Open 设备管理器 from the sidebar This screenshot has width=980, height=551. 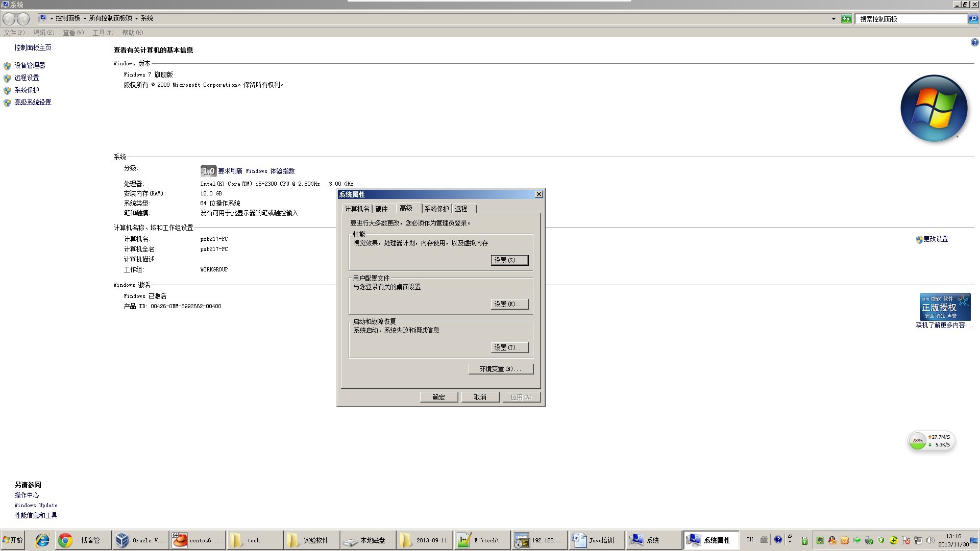coord(30,65)
